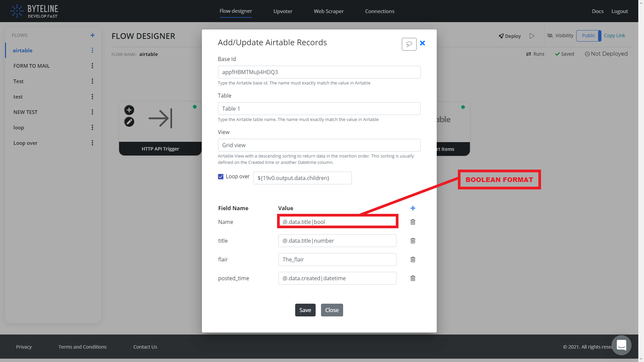The height and width of the screenshot is (362, 644).
Task: Open options menu for lowercase test flow
Action: pos(92,97)
